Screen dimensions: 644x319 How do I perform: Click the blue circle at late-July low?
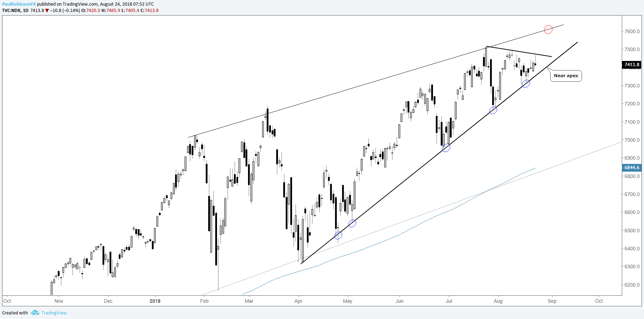point(493,110)
